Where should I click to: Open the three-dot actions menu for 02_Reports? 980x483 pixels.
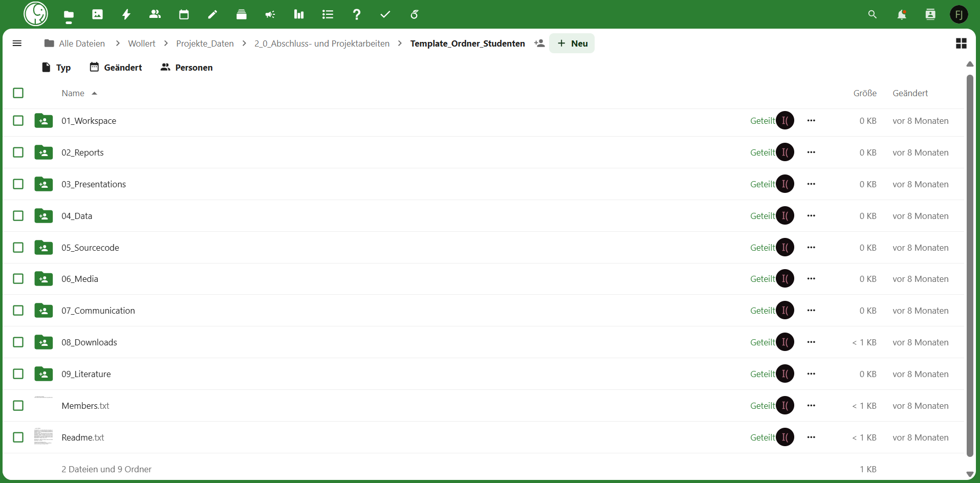click(811, 152)
